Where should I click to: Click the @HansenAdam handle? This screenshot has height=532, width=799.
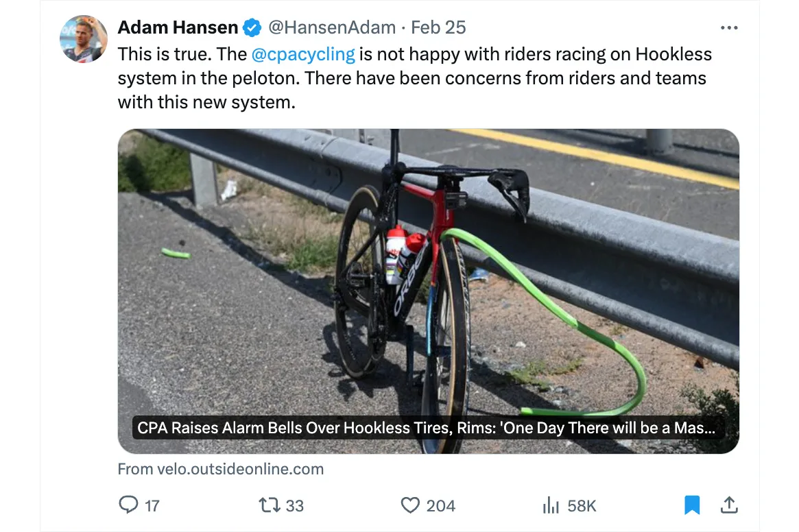tap(332, 27)
